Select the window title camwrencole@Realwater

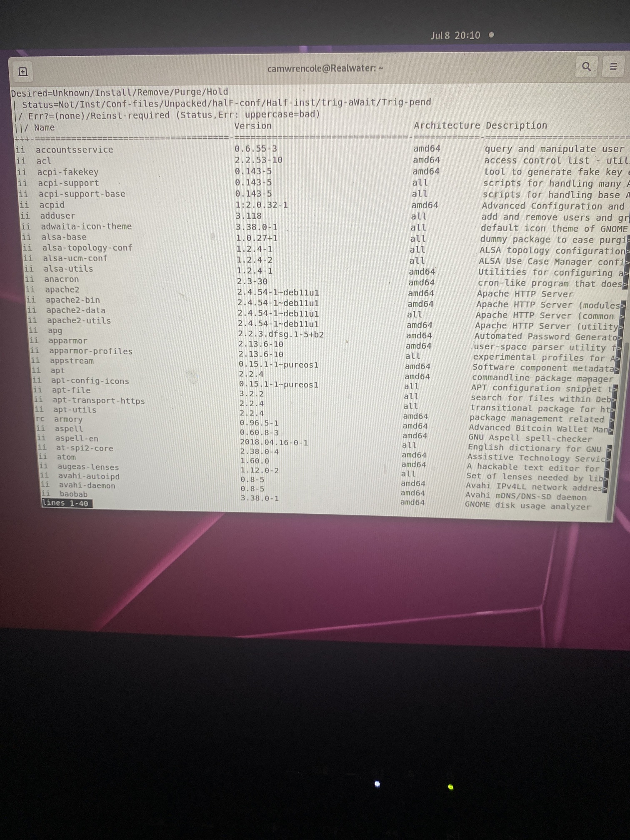(325, 68)
